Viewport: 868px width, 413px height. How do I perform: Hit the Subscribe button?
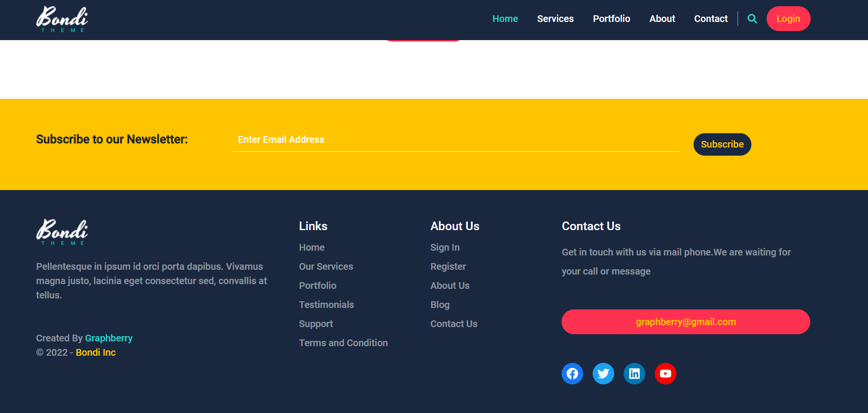pyautogui.click(x=722, y=144)
